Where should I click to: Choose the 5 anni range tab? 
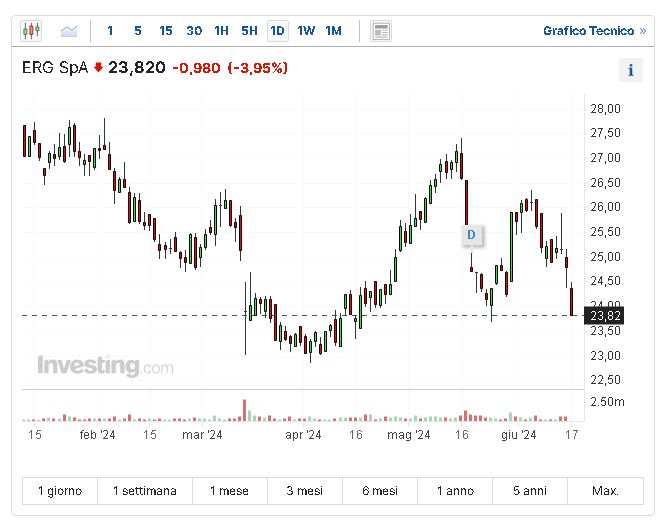[530, 491]
